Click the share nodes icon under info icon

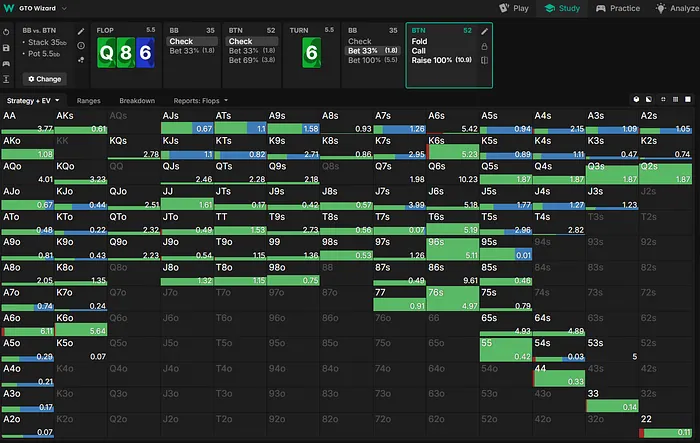(81, 60)
